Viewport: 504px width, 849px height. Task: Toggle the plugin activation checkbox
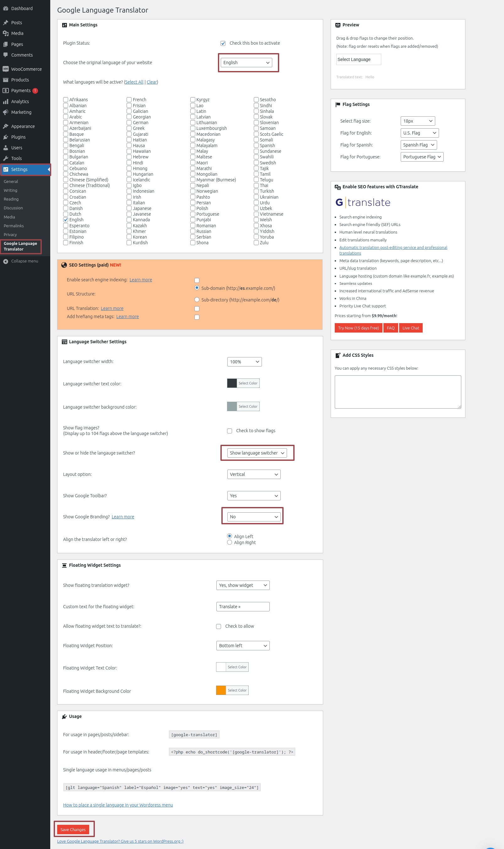click(223, 43)
